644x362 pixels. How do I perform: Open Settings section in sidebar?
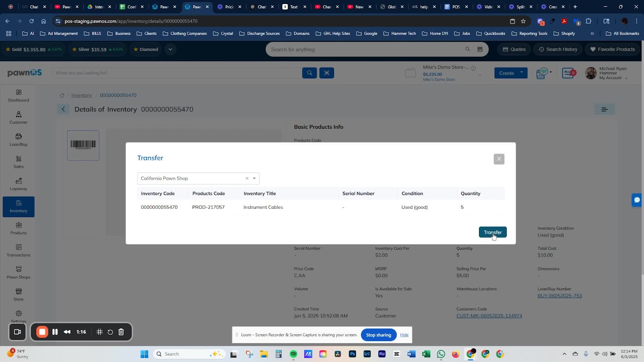point(19,317)
